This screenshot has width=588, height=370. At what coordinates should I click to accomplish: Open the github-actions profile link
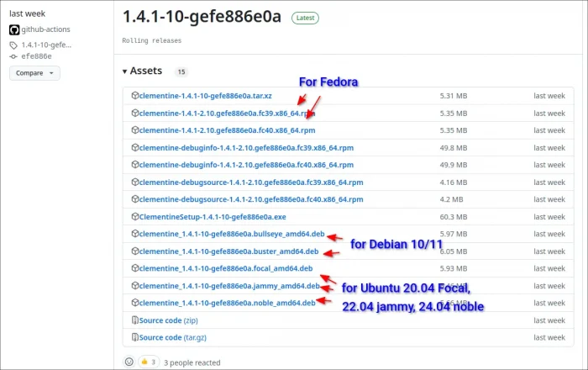pos(45,29)
